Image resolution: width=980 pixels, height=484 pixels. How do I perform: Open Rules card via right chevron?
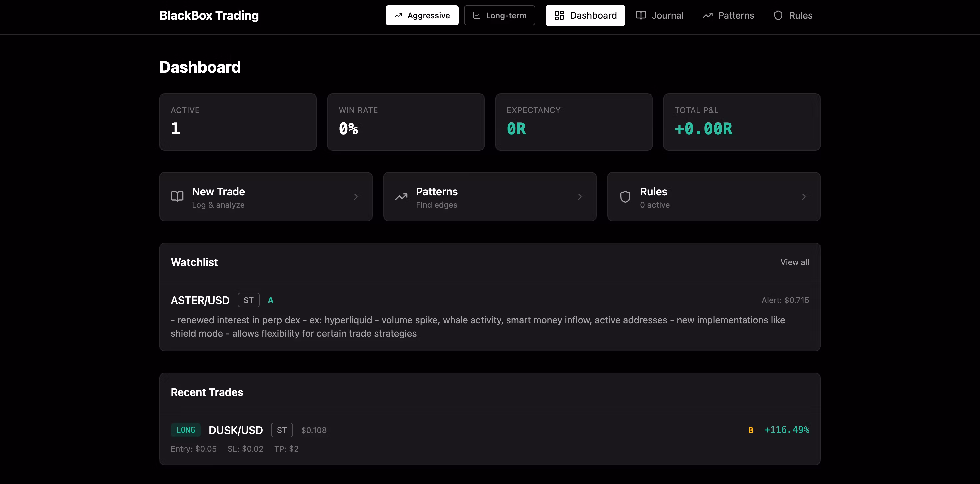pos(803,197)
